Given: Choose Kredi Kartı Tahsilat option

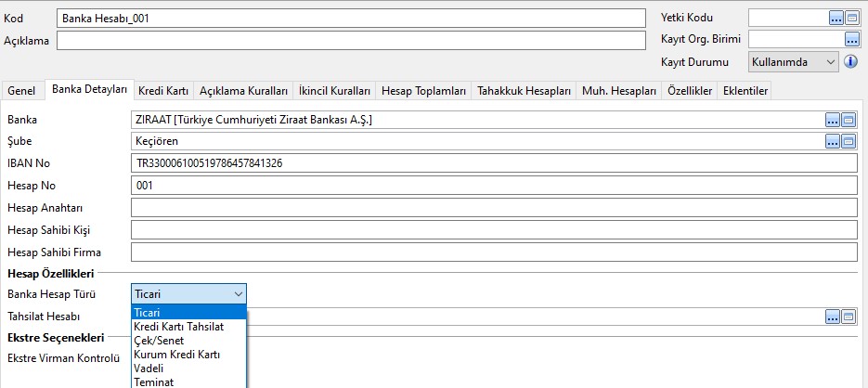Looking at the screenshot, I should click(x=188, y=327).
